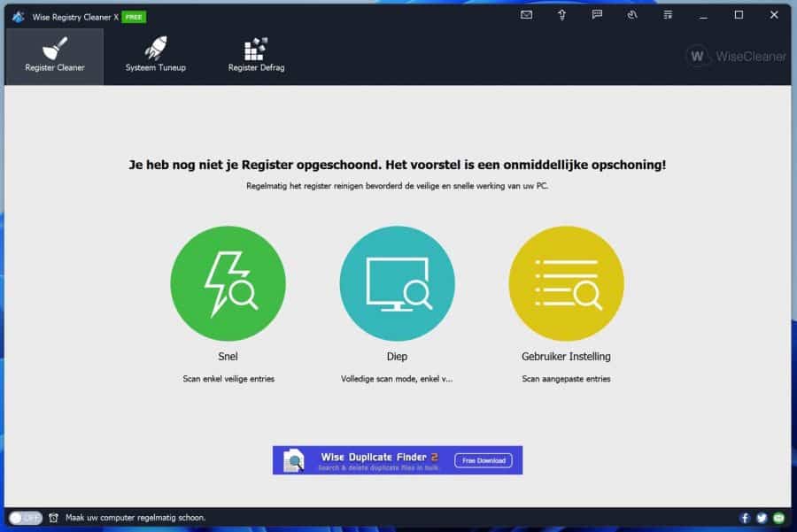Image resolution: width=797 pixels, height=532 pixels.
Task: Open the restore backup history icon
Action: click(632, 15)
